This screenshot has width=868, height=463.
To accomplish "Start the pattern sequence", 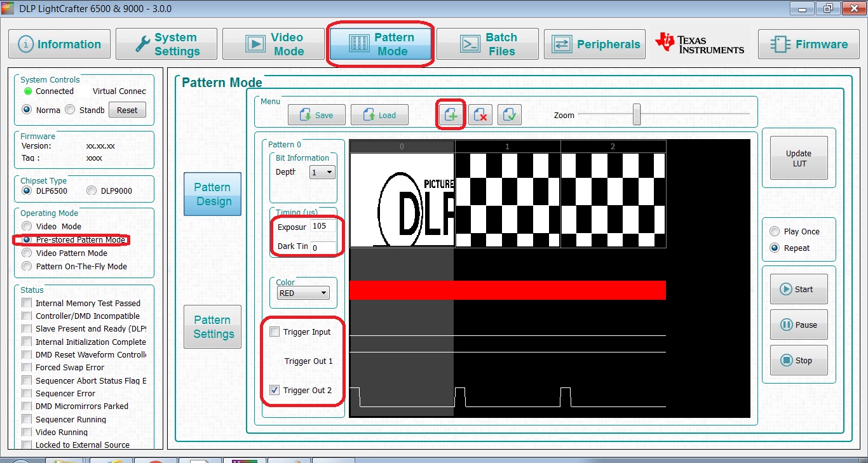I will 799,289.
